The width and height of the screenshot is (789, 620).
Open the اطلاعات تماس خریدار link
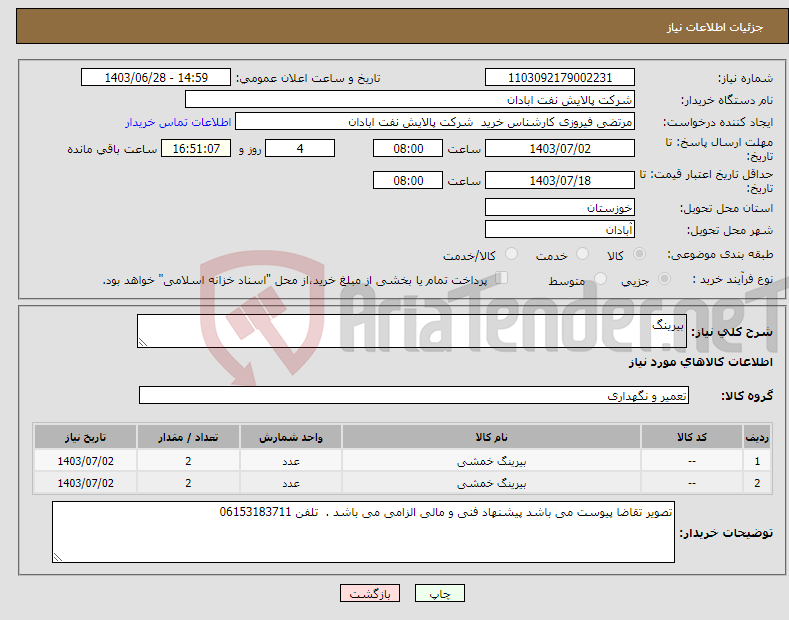pos(178,122)
